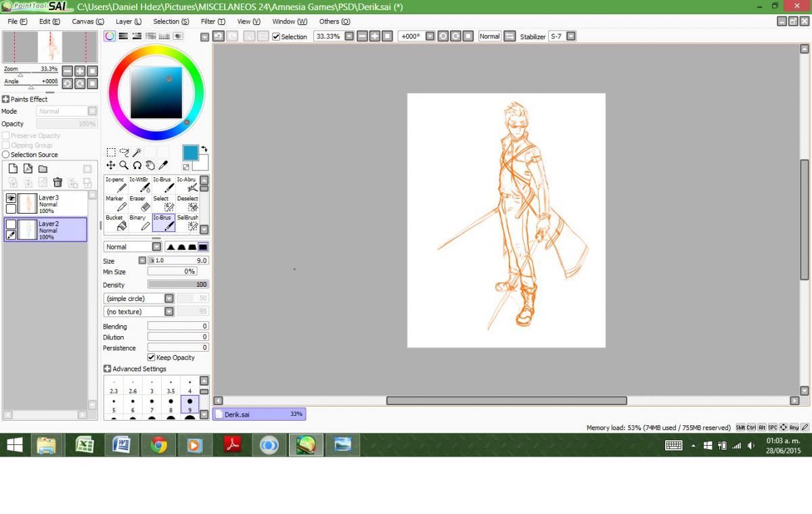Choose the Lasso selection tool
812x514 pixels.
point(124,153)
